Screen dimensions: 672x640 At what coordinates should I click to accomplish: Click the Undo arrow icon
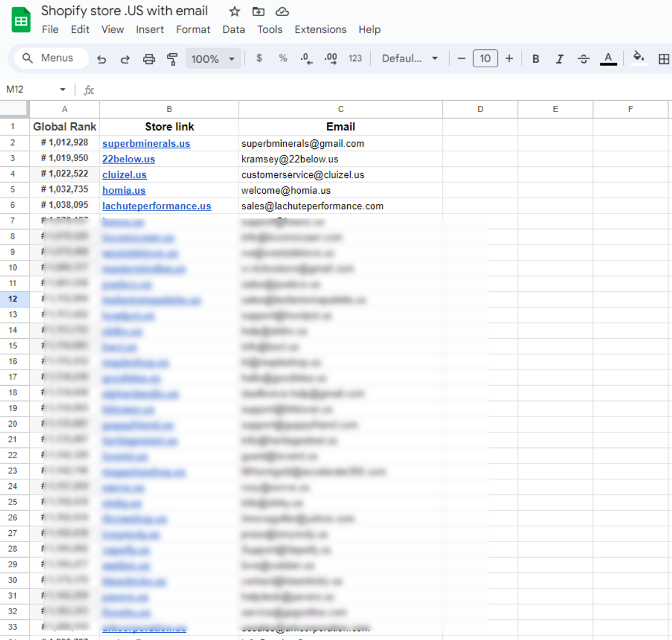[x=101, y=59]
